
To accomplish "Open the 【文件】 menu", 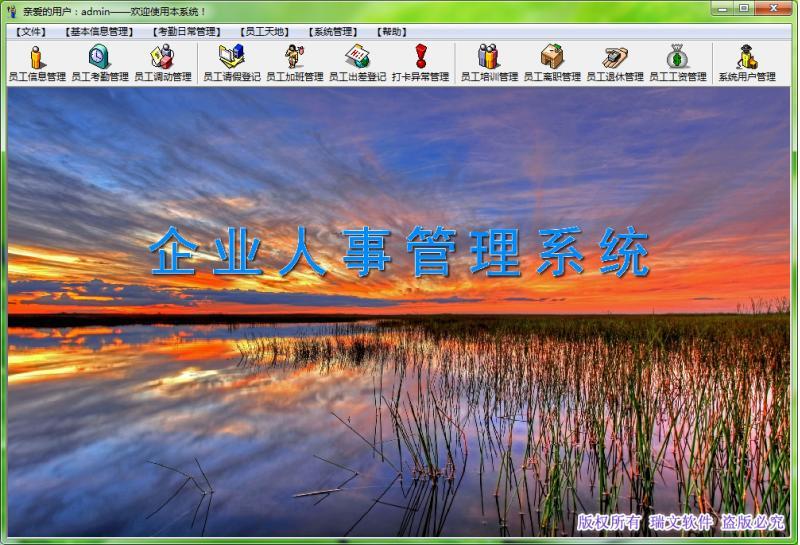I will (x=31, y=32).
